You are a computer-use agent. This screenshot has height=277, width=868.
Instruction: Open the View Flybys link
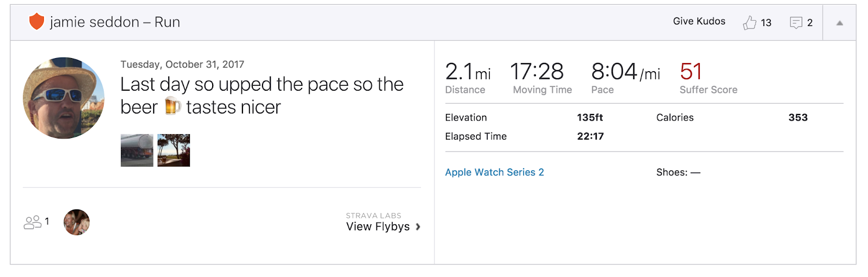click(x=378, y=226)
